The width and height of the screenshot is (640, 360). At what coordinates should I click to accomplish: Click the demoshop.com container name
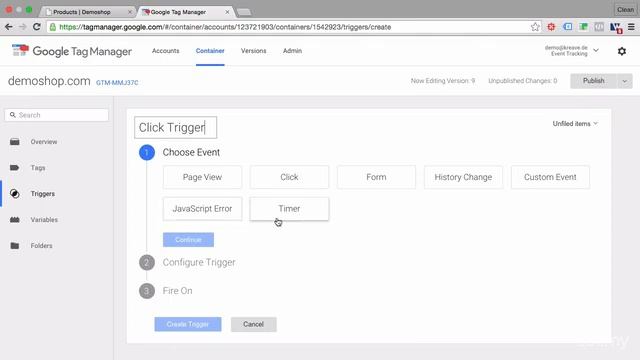click(49, 81)
